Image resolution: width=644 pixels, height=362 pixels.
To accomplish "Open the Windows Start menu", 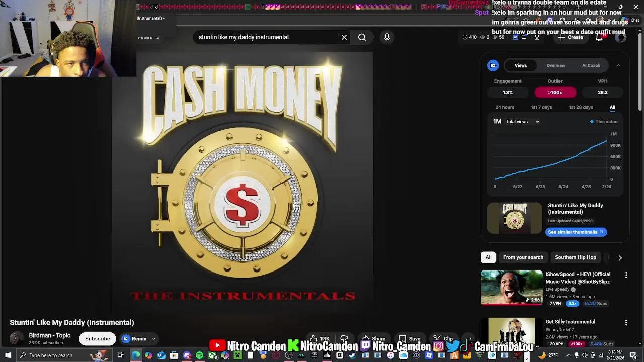I will pyautogui.click(x=8, y=355).
